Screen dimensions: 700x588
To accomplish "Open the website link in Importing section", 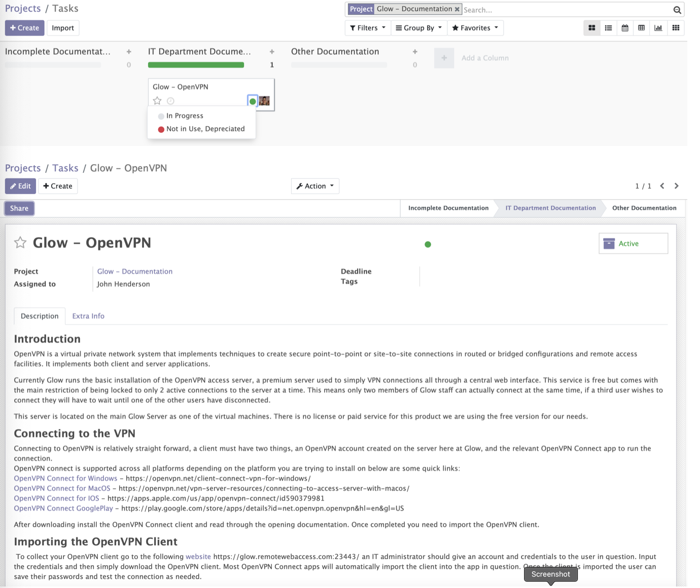I will tap(198, 557).
